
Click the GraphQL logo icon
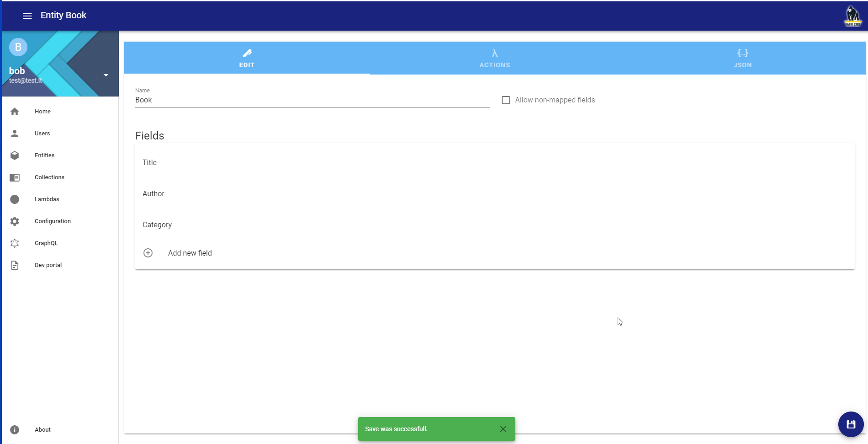pos(15,243)
